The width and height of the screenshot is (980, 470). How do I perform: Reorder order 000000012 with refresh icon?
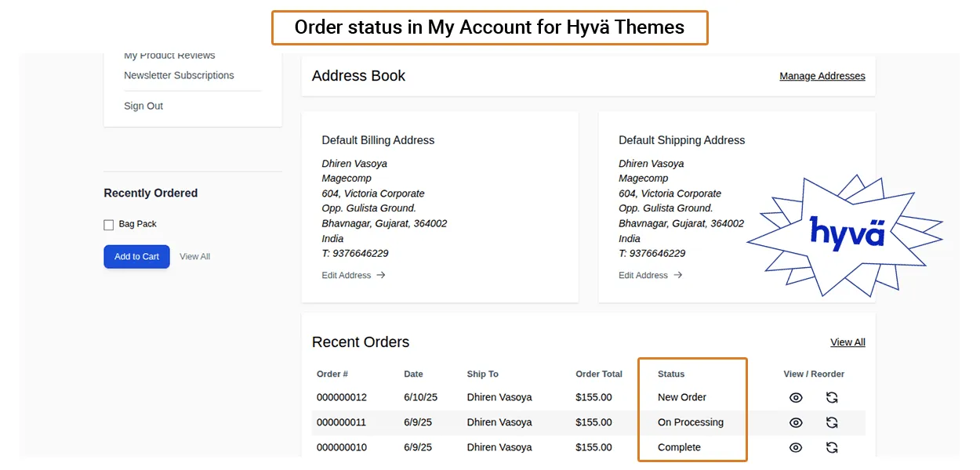pyautogui.click(x=832, y=398)
